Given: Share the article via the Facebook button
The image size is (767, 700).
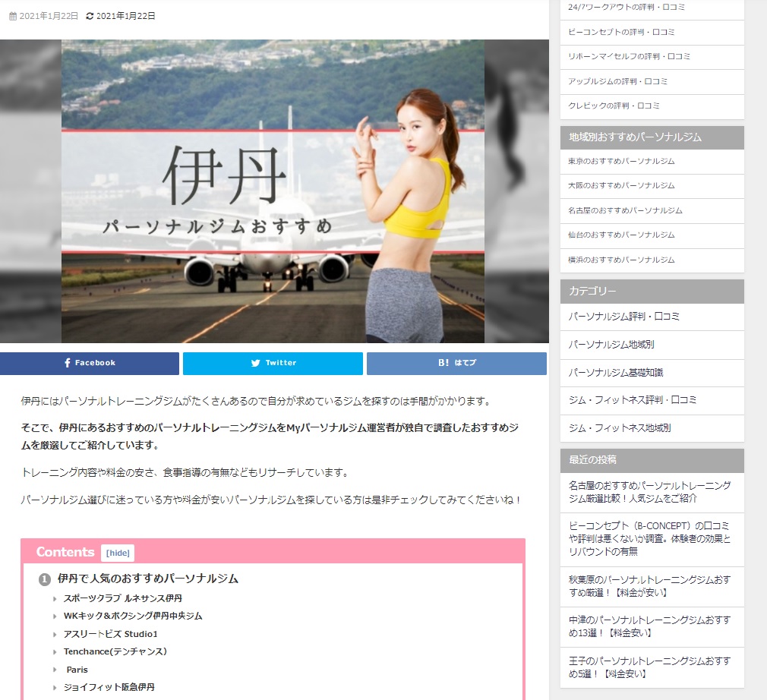Looking at the screenshot, I should (90, 363).
